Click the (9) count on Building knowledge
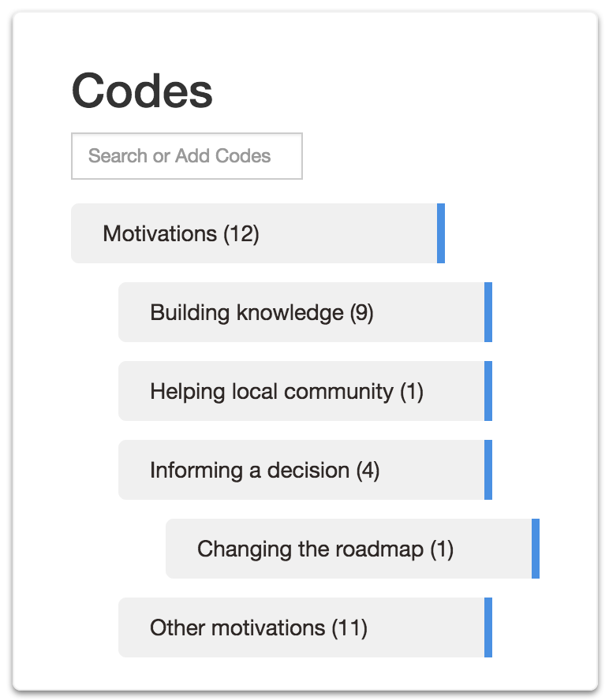Image resolution: width=609 pixels, height=700 pixels. click(x=362, y=312)
